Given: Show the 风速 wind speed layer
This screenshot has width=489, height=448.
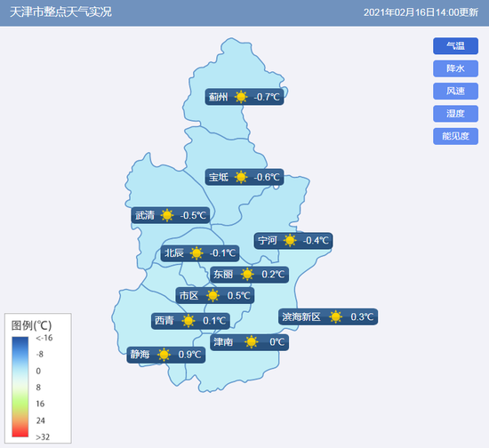Looking at the screenshot, I should pos(455,91).
